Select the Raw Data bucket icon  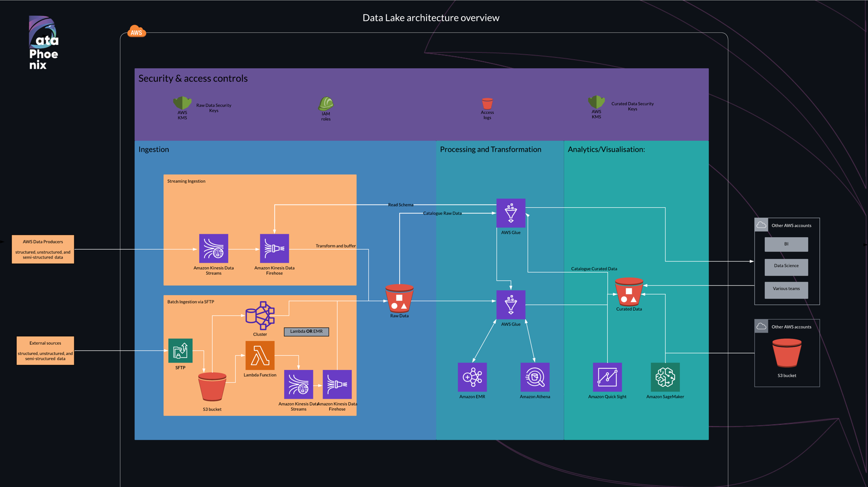click(x=399, y=298)
